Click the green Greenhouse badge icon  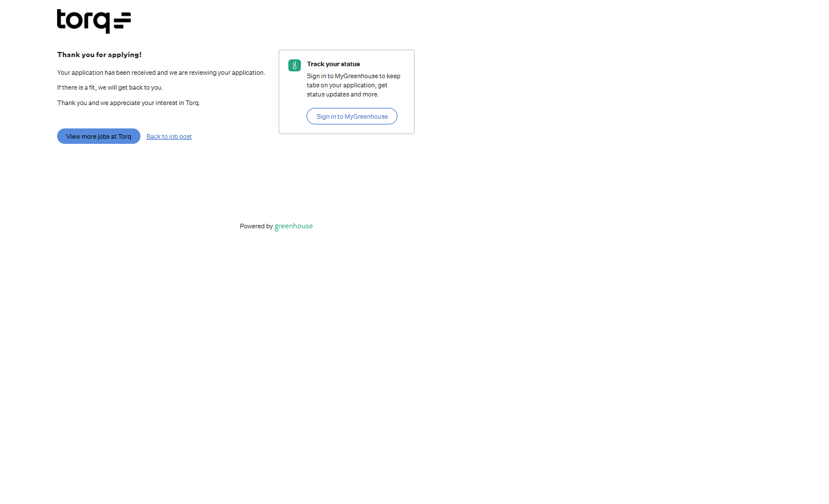(295, 66)
